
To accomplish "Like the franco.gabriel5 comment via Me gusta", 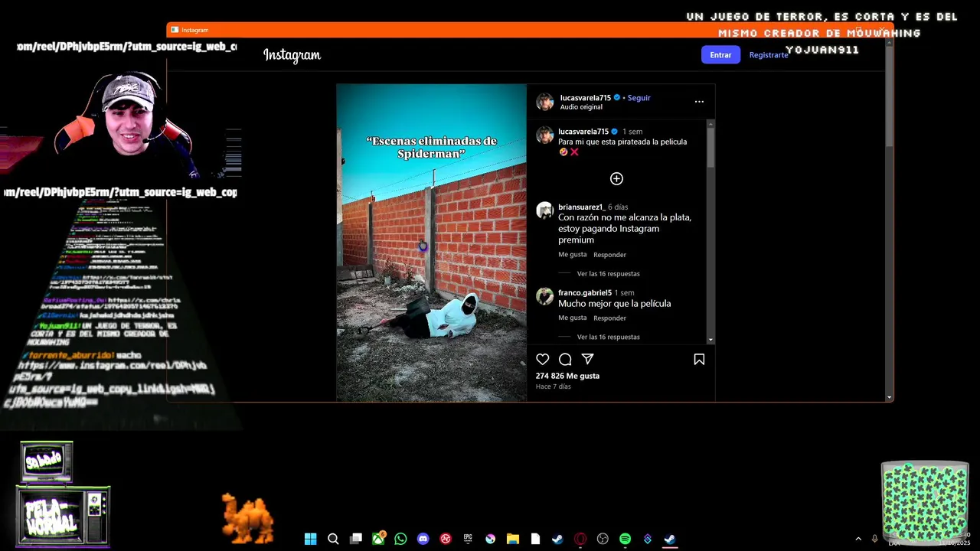I will point(573,318).
